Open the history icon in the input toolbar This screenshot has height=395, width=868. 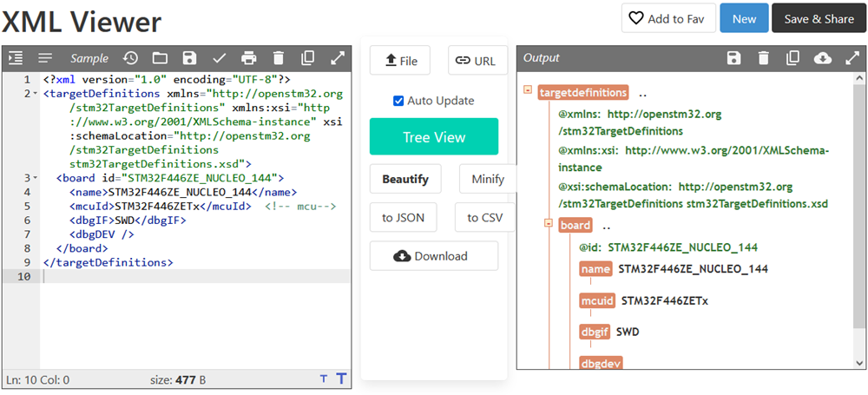click(130, 58)
